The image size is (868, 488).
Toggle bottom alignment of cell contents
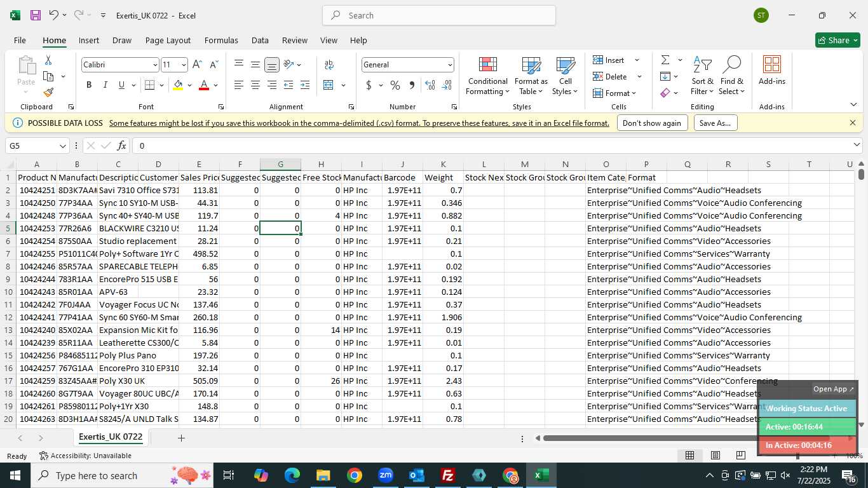click(x=272, y=64)
